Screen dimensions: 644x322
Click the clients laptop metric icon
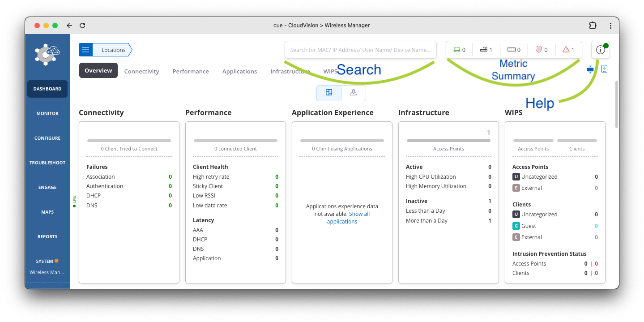pos(457,50)
